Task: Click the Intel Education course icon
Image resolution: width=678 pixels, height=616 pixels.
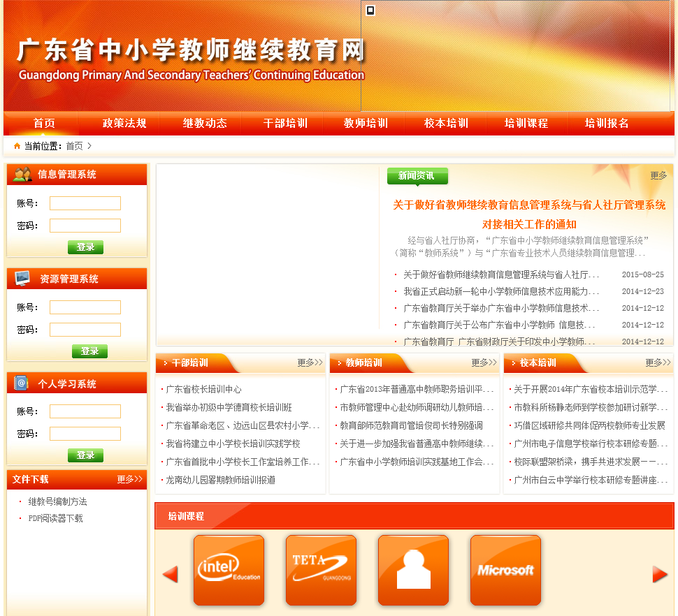Action: [x=229, y=570]
